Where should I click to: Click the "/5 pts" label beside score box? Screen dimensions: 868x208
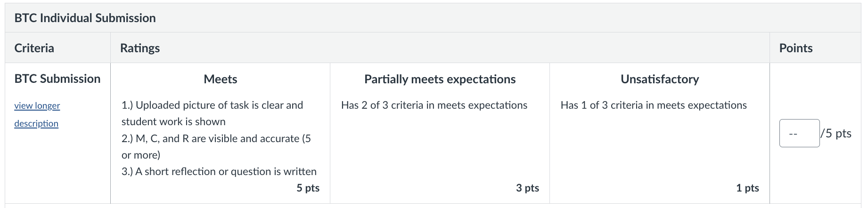tap(836, 134)
